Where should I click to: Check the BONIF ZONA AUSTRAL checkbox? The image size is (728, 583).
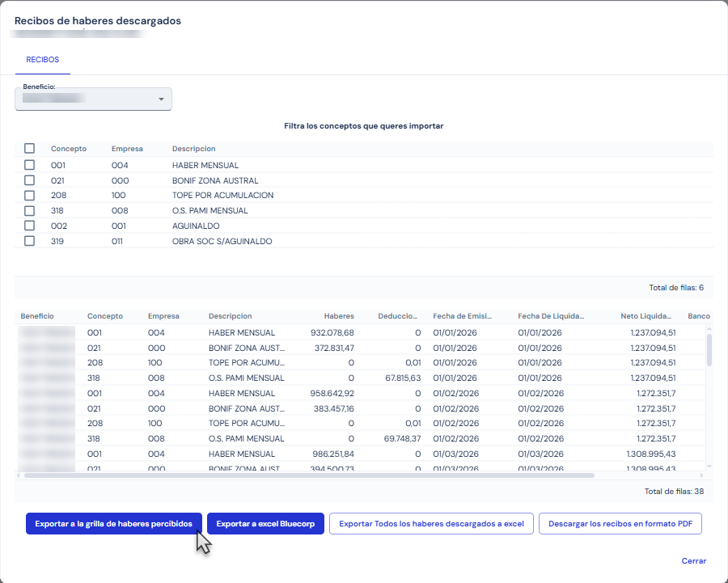tap(29, 180)
